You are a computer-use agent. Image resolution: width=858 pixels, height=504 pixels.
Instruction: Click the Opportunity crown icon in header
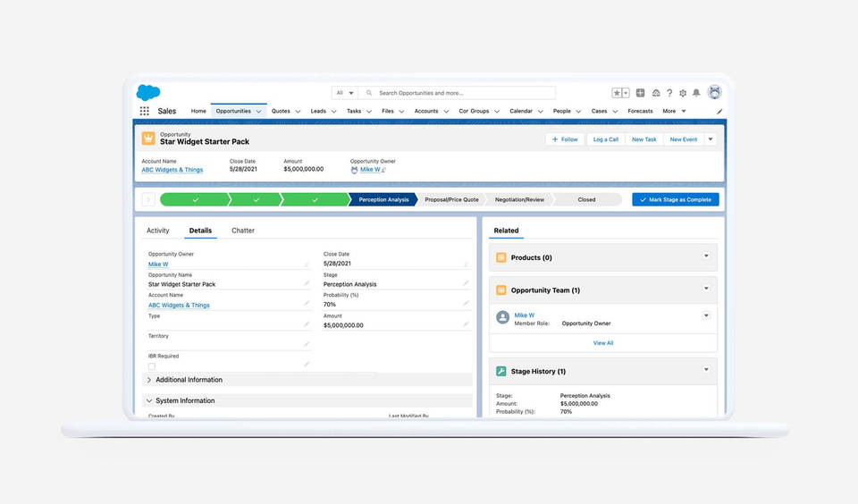point(148,138)
